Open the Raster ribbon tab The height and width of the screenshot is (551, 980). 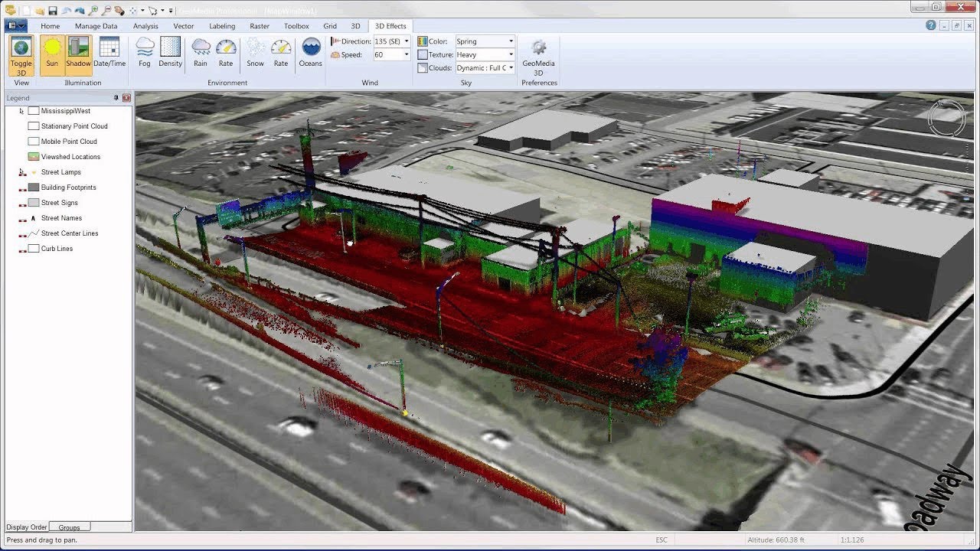(x=260, y=26)
